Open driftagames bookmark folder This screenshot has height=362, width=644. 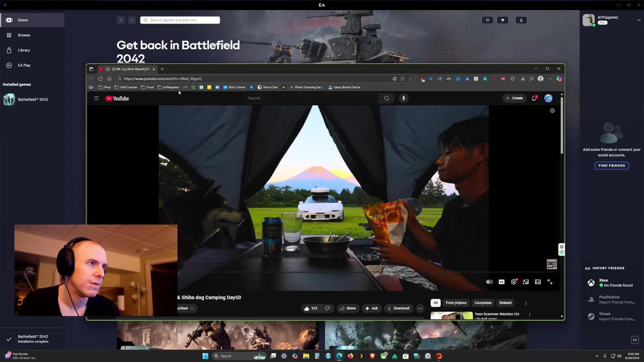[169, 87]
